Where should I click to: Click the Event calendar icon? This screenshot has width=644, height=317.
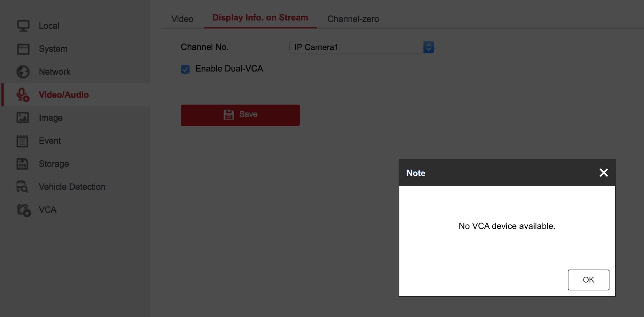[22, 141]
